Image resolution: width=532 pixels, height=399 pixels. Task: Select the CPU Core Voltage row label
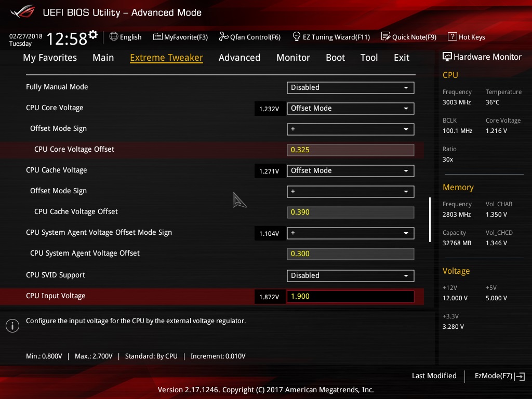pyautogui.click(x=55, y=108)
